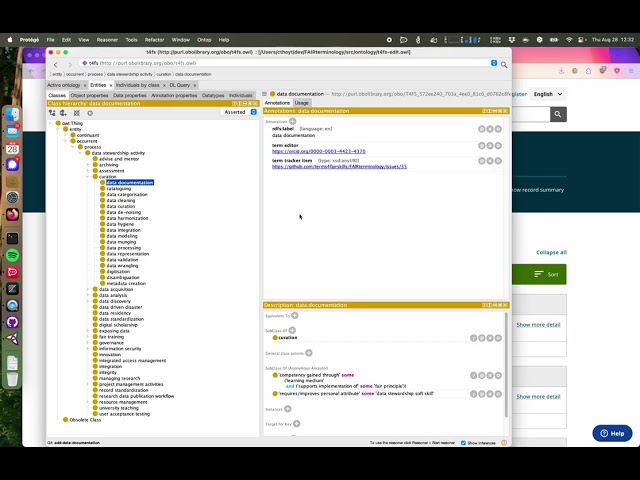This screenshot has width=640, height=480.
Task: Click the add sibling class icon
Action: tap(63, 113)
